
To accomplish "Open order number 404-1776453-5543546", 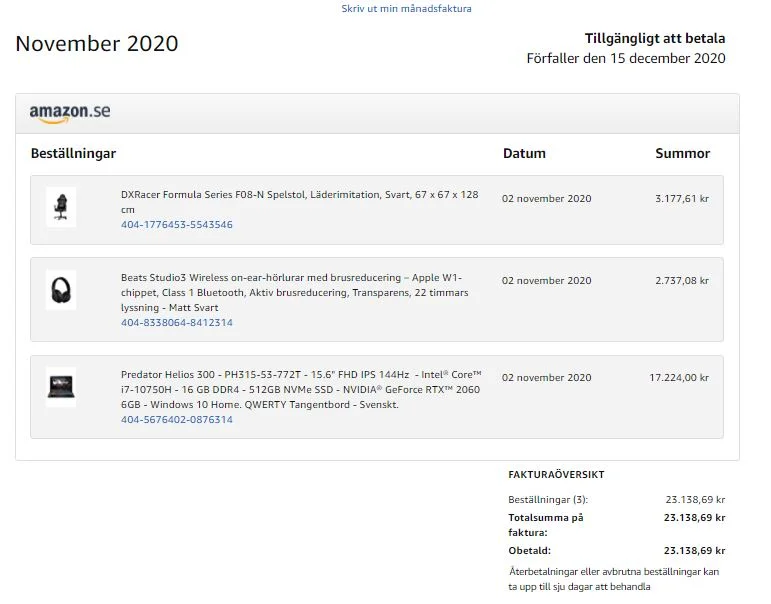I will (177, 225).
